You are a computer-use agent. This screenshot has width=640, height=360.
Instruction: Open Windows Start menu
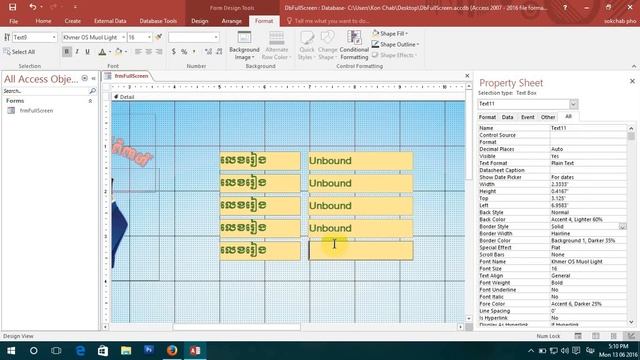11,351
